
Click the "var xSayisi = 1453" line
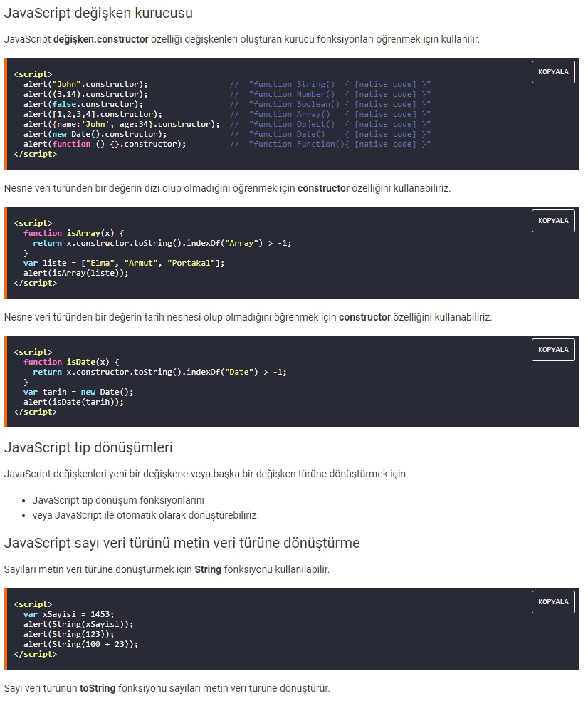click(x=69, y=615)
